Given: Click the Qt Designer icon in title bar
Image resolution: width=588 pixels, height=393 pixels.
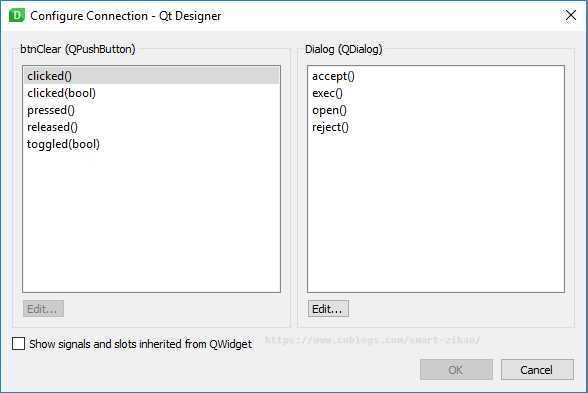Looking at the screenshot, I should tap(16, 15).
